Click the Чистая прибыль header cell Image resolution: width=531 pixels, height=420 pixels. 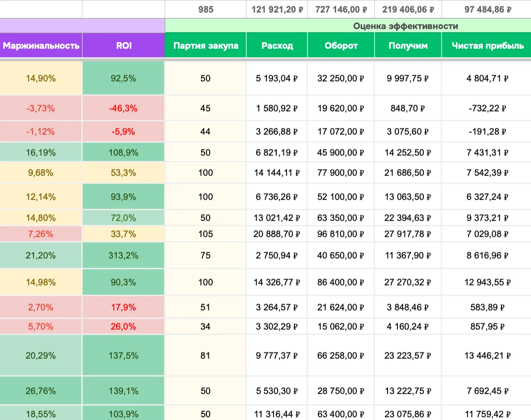click(x=487, y=45)
